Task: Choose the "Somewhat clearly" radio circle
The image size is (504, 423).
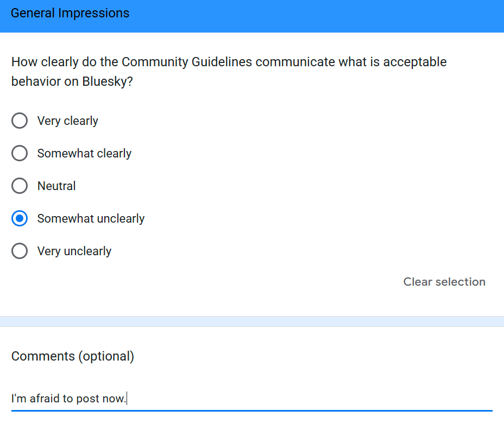Action: pos(20,153)
